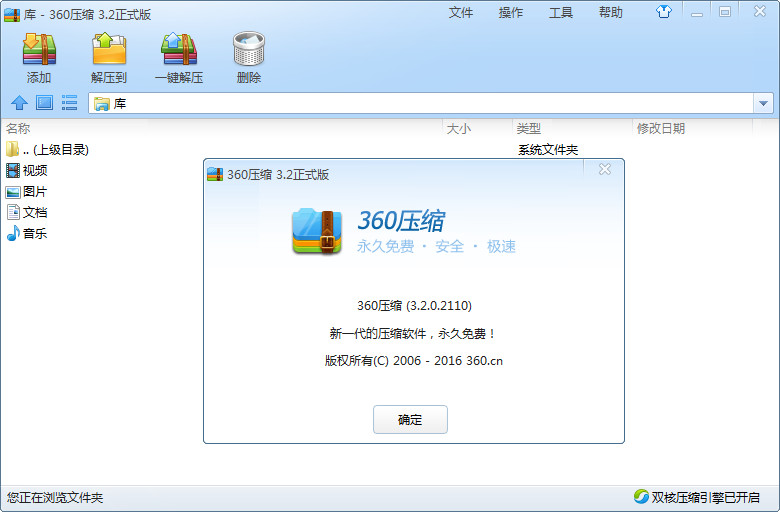Click the 删除 (Delete) trash icon
Screen dimensions: 780x512
[x=249, y=49]
